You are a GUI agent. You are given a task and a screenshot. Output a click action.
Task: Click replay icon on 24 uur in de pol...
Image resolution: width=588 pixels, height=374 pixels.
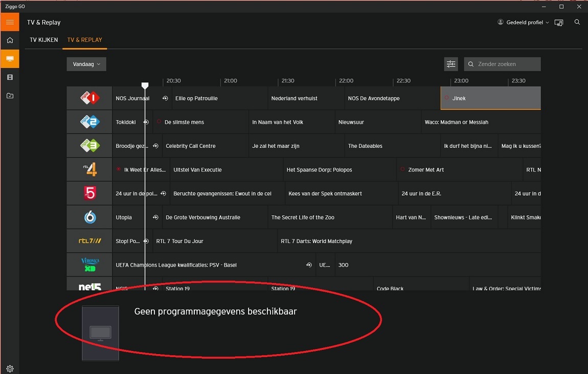pos(163,193)
